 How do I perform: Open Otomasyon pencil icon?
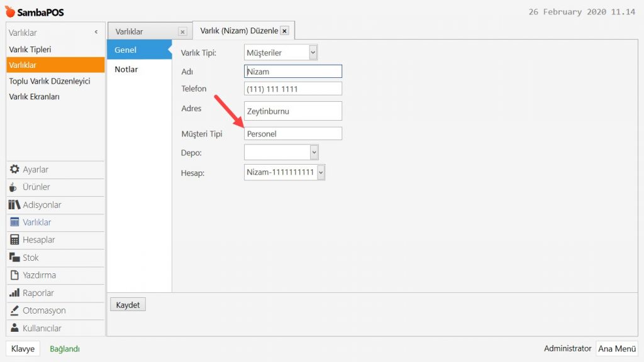pos(14,310)
